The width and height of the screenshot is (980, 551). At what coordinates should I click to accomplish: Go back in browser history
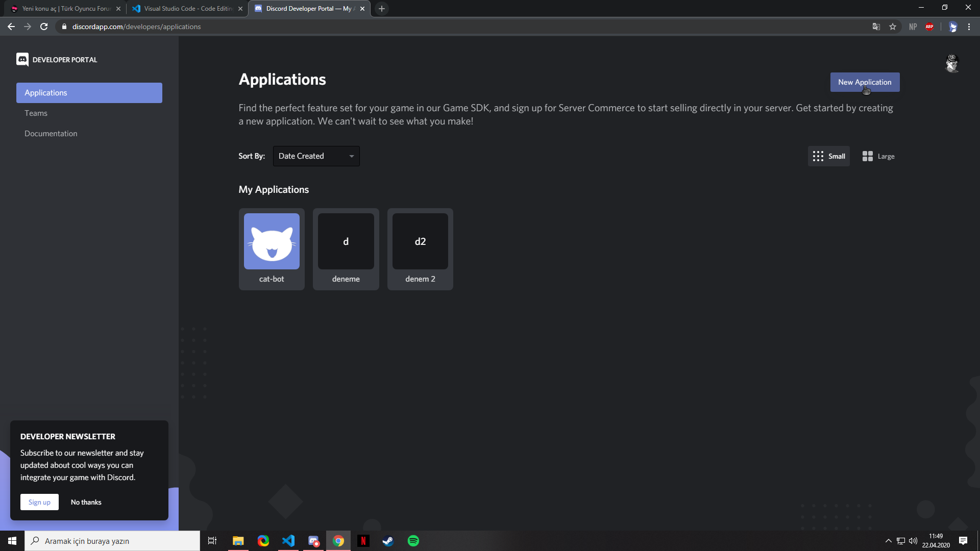pos(11,27)
